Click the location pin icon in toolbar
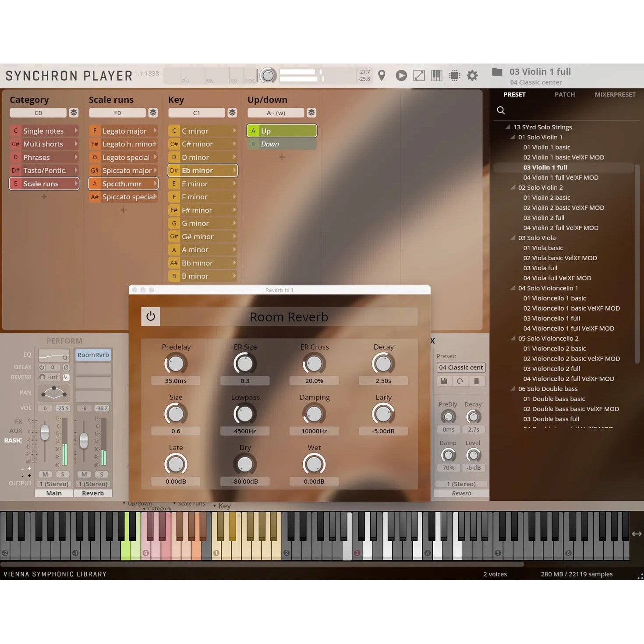The image size is (644, 644). coord(382,75)
